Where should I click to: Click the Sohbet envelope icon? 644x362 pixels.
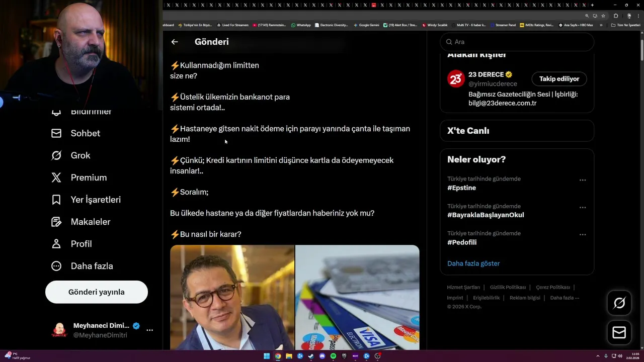coord(56,133)
